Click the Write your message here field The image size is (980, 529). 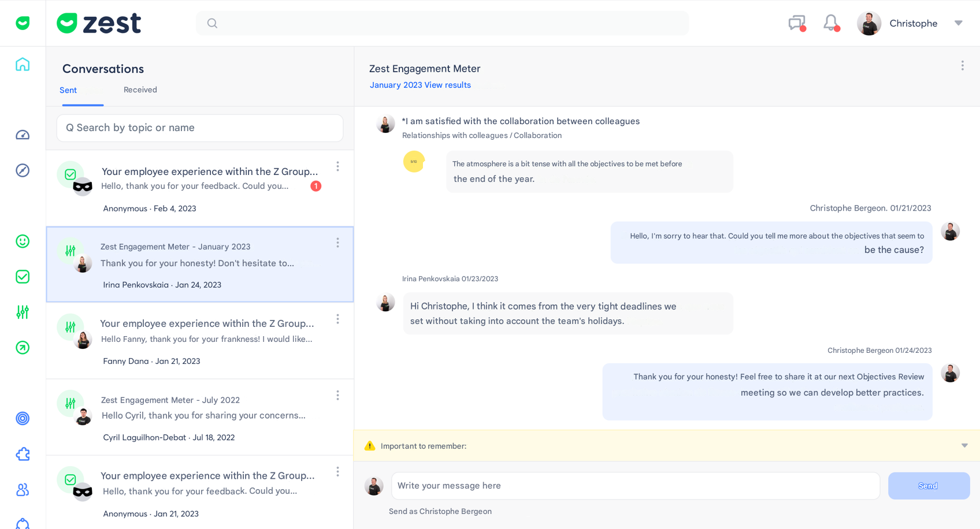pyautogui.click(x=635, y=486)
